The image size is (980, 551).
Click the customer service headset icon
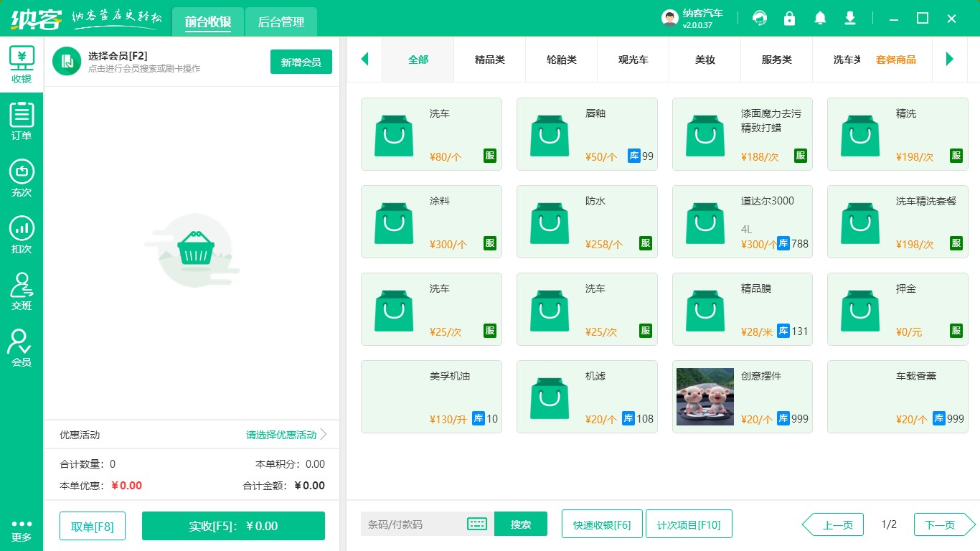pyautogui.click(x=759, y=18)
